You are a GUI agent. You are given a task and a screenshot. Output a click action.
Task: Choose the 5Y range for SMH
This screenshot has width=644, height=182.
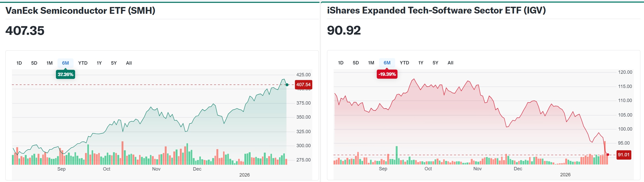pyautogui.click(x=114, y=63)
